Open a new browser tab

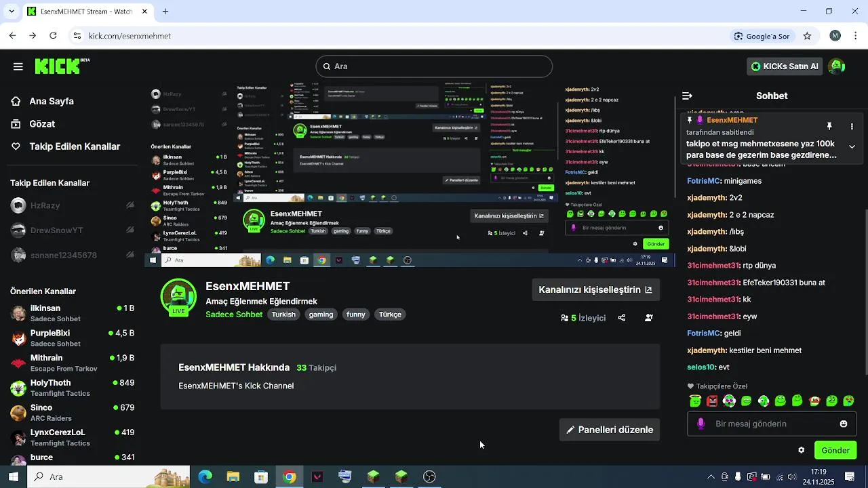pyautogui.click(x=165, y=12)
